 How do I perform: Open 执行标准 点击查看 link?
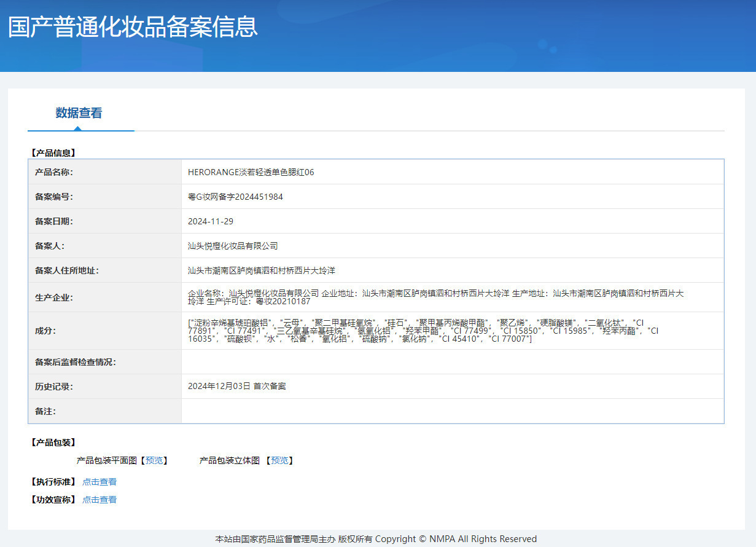tap(99, 482)
